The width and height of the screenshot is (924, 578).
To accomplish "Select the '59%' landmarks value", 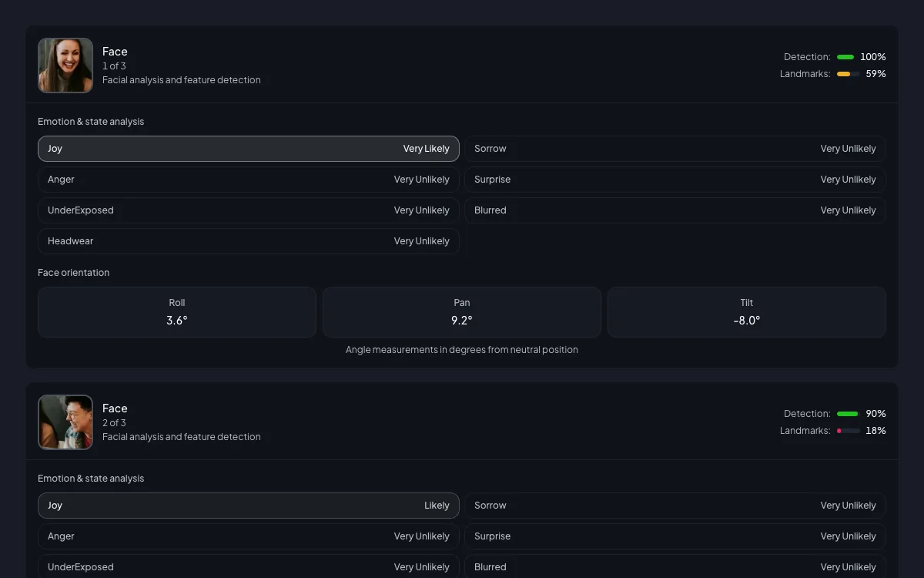I will (875, 74).
